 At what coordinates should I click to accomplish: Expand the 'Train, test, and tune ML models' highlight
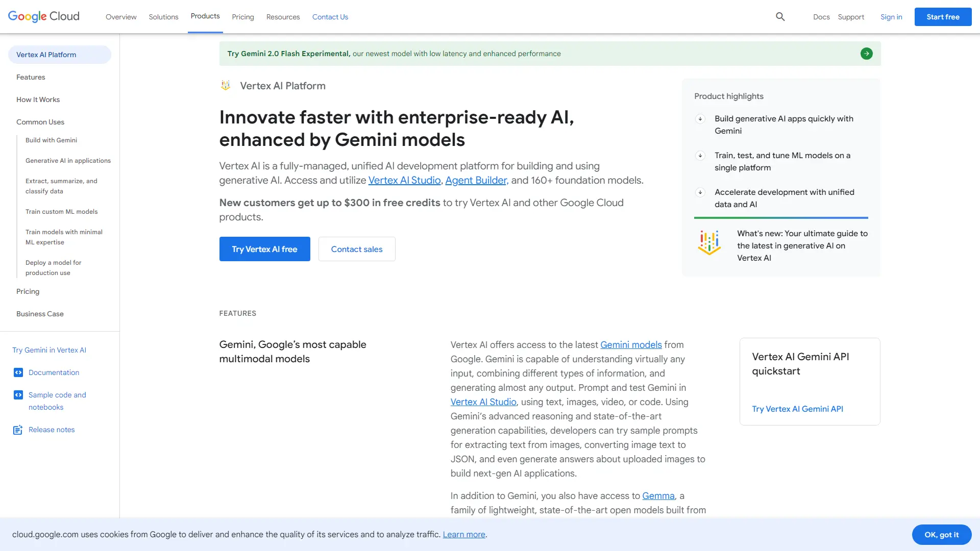[700, 156]
